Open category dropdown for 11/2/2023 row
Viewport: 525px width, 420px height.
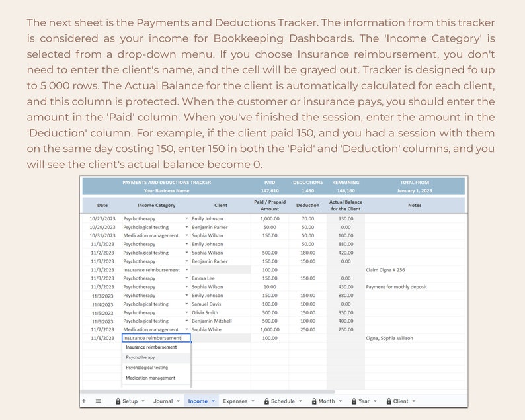point(186,253)
